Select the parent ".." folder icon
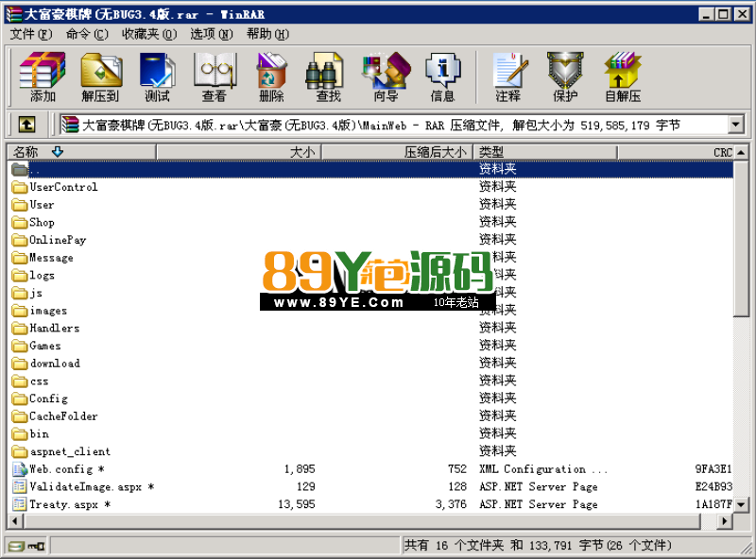This screenshot has width=756, height=559. point(20,169)
